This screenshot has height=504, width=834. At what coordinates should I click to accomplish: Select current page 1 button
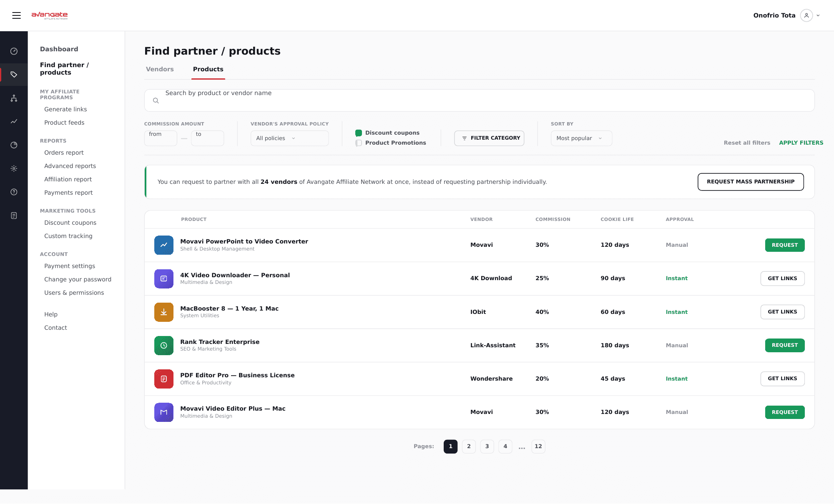[x=450, y=446]
